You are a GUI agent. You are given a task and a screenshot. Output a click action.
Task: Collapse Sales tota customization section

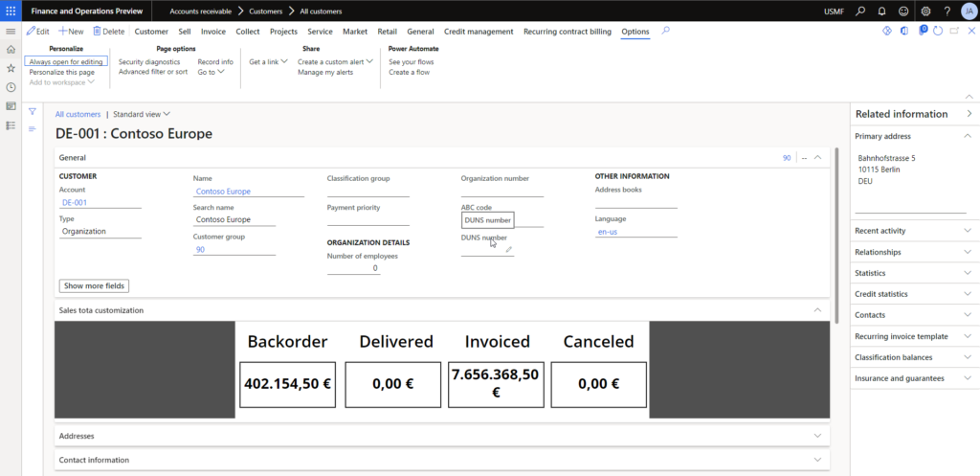817,309
